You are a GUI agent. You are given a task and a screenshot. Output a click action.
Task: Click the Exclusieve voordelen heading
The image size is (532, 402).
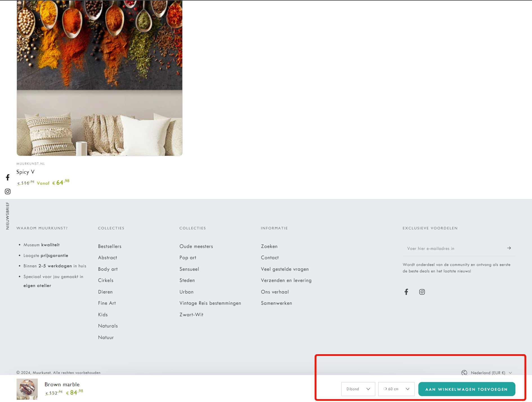click(430, 228)
